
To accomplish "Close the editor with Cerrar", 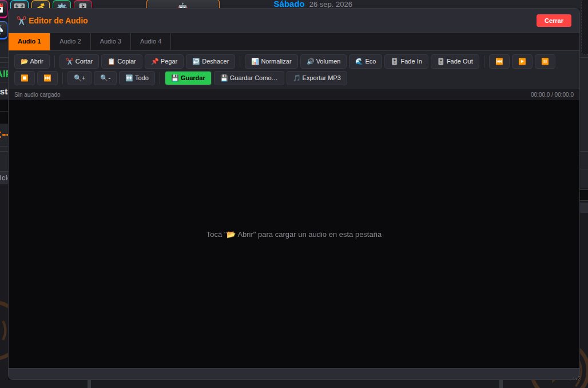I will pos(554,21).
